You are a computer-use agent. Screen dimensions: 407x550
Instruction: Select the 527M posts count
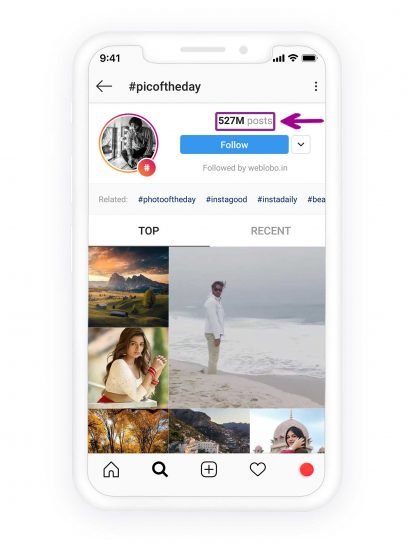tap(245, 121)
